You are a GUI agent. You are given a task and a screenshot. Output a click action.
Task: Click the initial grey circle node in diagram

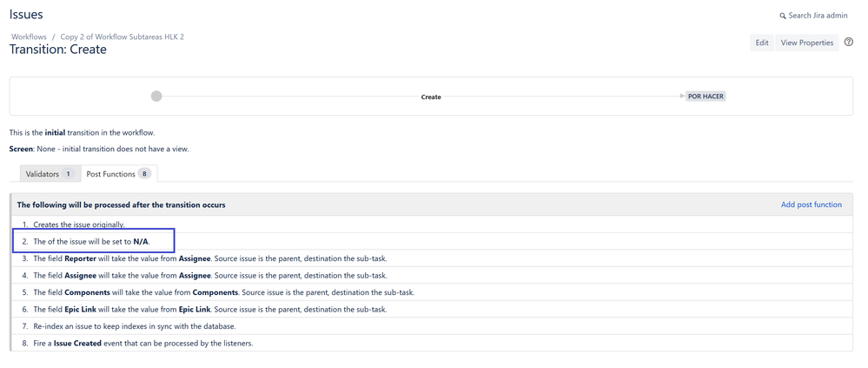click(156, 97)
